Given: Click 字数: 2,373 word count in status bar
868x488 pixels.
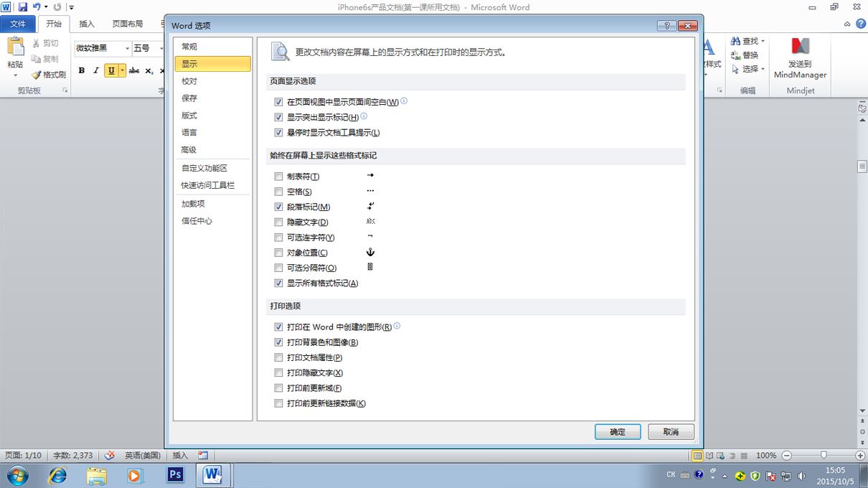Looking at the screenshot, I should [73, 456].
